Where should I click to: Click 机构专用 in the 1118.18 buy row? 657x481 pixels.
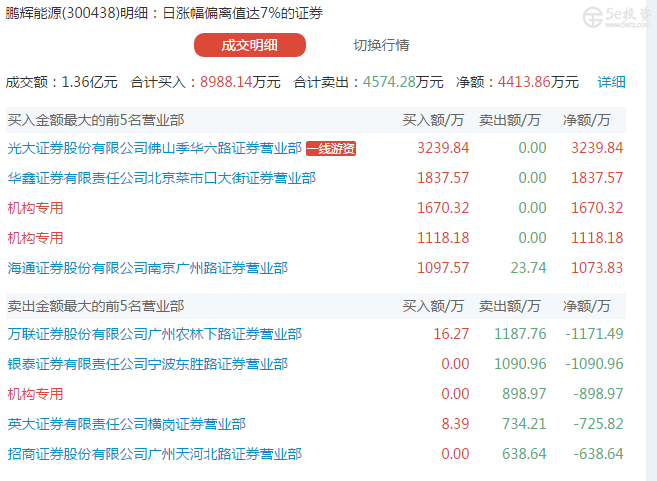36,238
